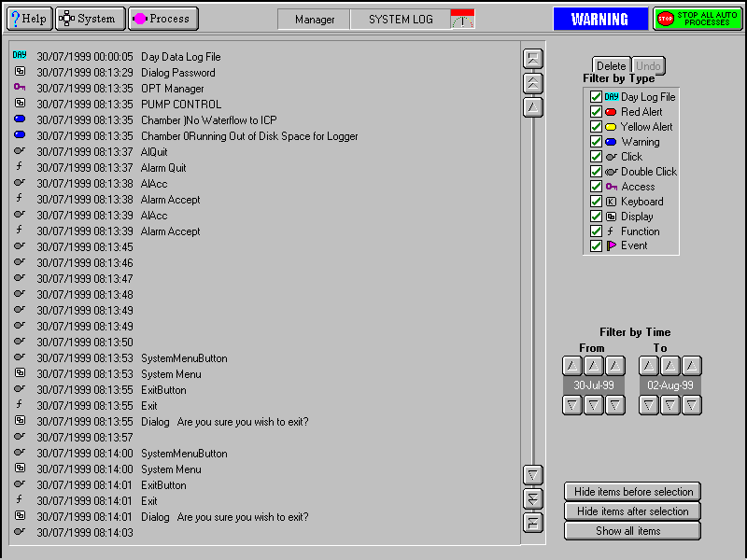Screen dimensions: 747x560
Task: Click the blue WARNING status indicator
Action: (x=599, y=19)
